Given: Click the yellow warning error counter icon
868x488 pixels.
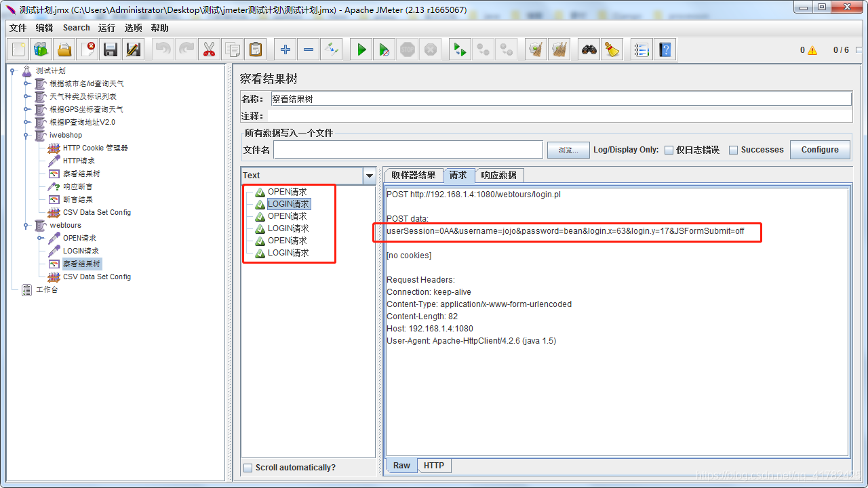Looking at the screenshot, I should [x=812, y=50].
